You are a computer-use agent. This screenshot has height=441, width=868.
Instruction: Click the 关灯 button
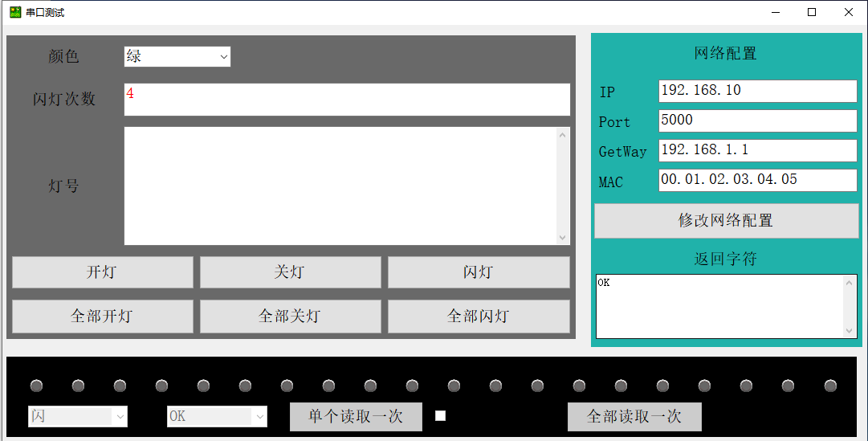pos(290,272)
